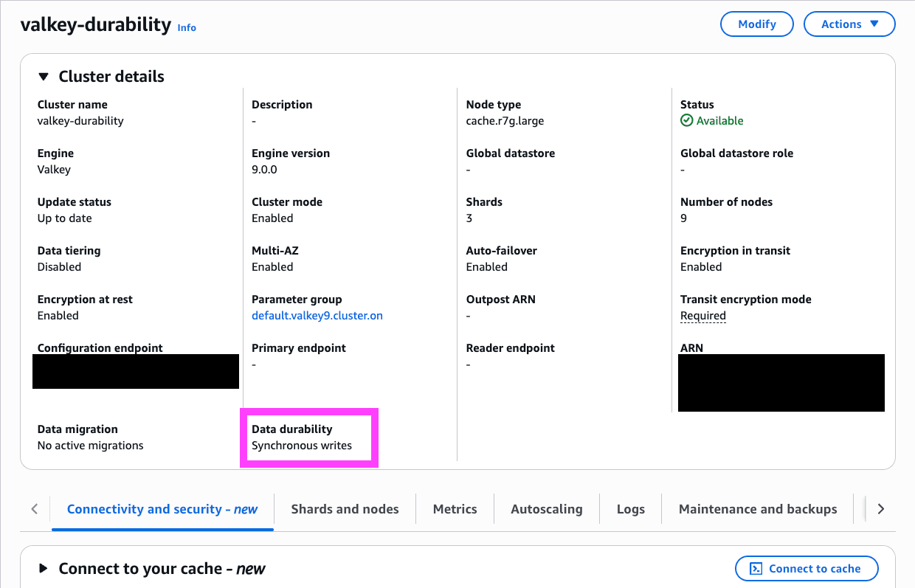Image resolution: width=915 pixels, height=588 pixels.
Task: Click the Auto-failover label
Action: [502, 251]
